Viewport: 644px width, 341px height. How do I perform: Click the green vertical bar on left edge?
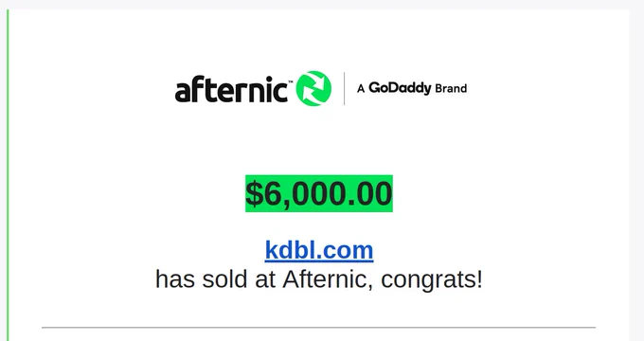click(x=8, y=175)
